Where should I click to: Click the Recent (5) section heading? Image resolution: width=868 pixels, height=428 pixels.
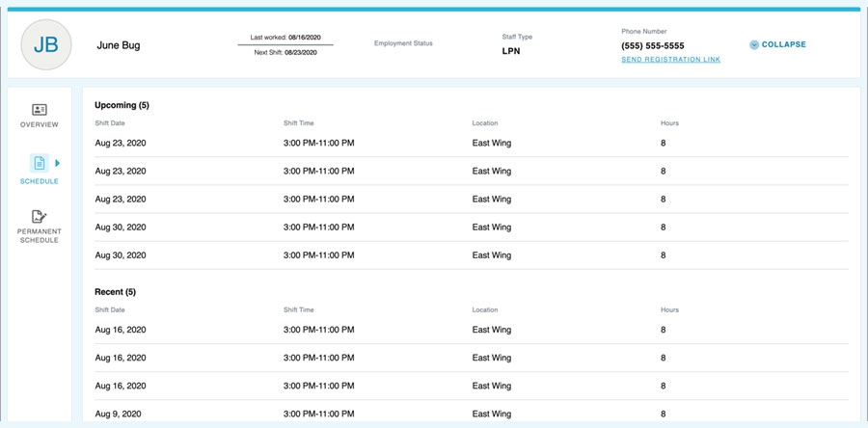coord(115,291)
